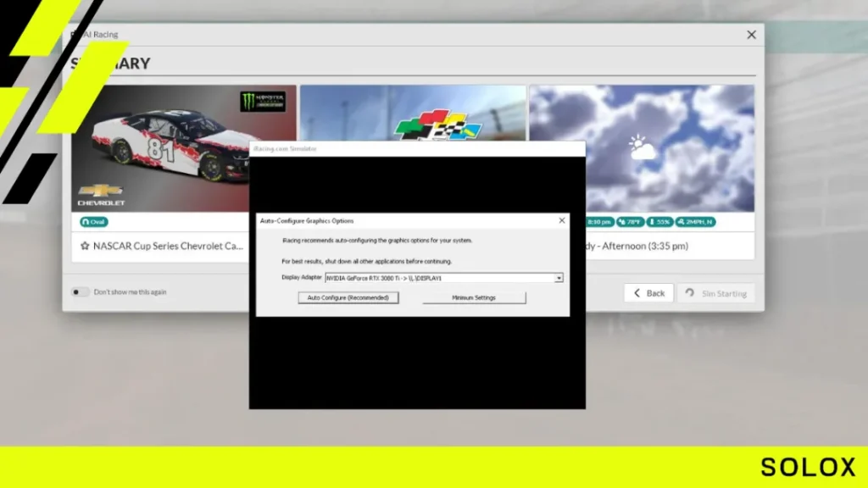The image size is (868, 488).
Task: Click the 55% humidity badge
Action: pyautogui.click(x=659, y=222)
